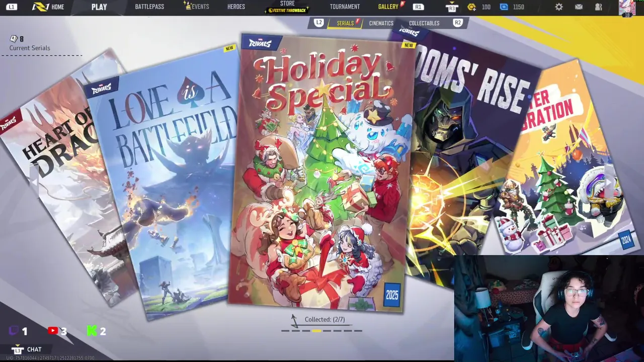Click the 1150 Lattice balance

click(x=519, y=7)
